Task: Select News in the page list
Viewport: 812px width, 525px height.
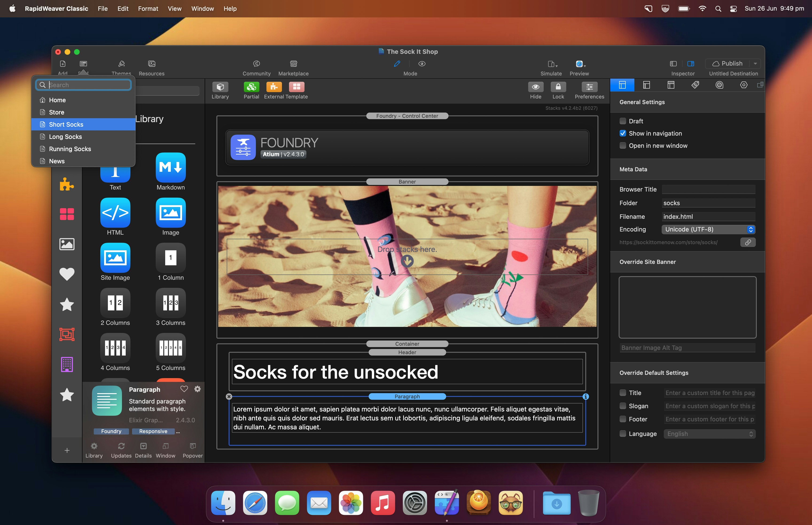Action: coord(83,161)
